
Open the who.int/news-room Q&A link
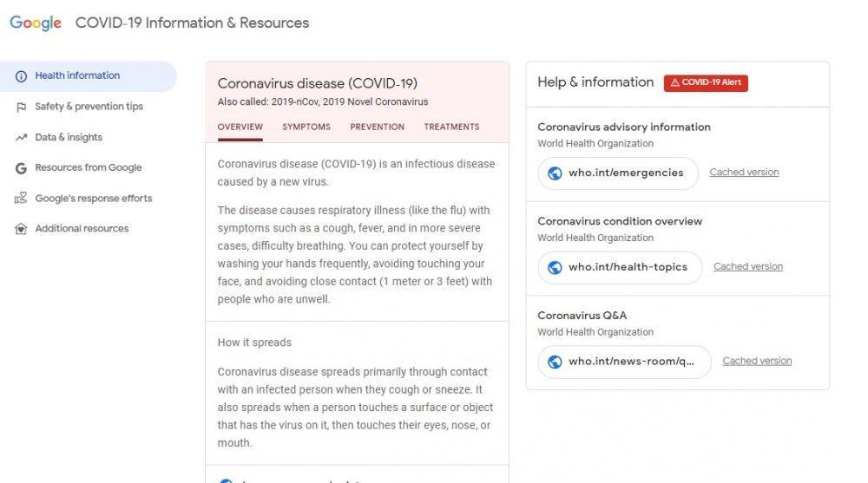pos(624,362)
